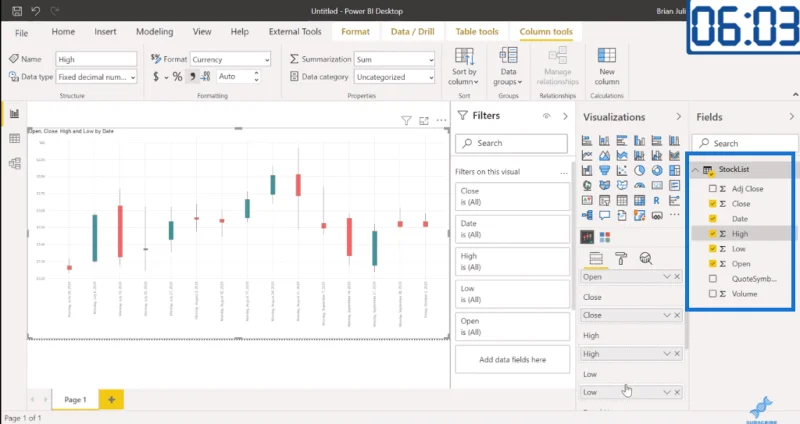Open Model view in left sidebar
800x424 pixels.
[14, 163]
